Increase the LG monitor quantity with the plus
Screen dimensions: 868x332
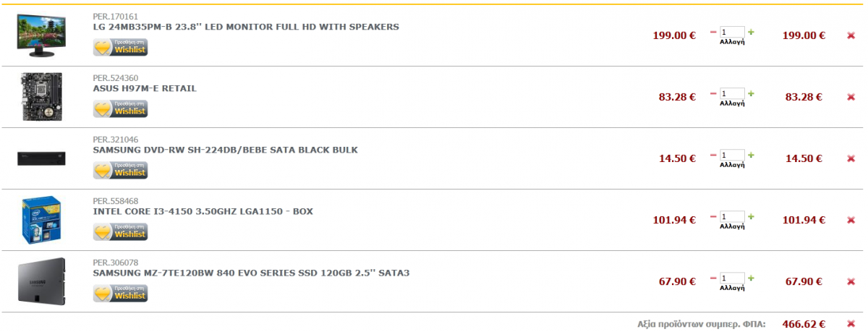point(751,32)
